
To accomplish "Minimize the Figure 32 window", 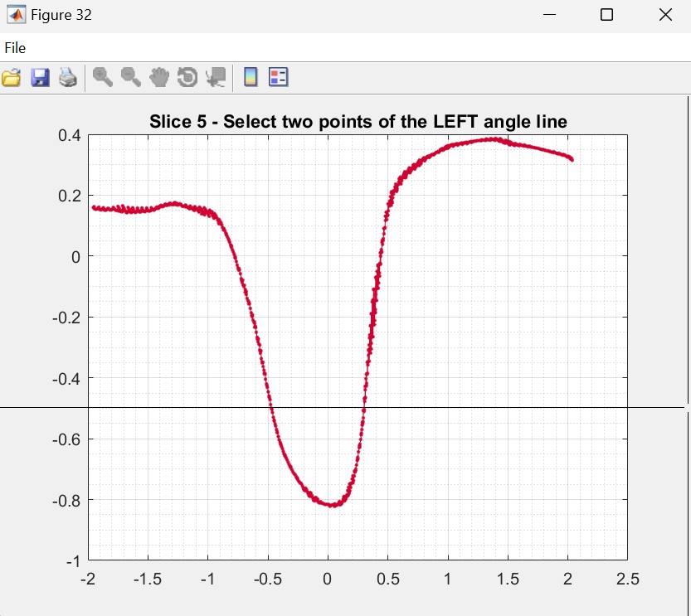I will [549, 15].
